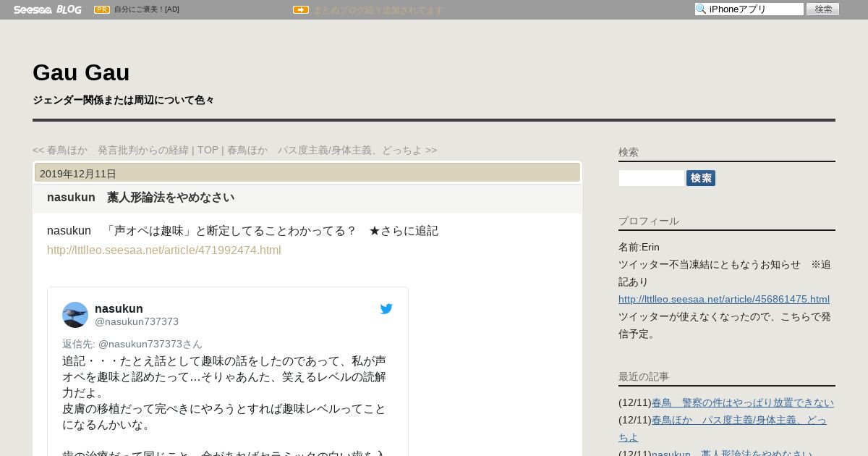Image resolution: width=868 pixels, height=456 pixels.
Task: Open the article/456861475.html profile link
Action: pos(724,299)
